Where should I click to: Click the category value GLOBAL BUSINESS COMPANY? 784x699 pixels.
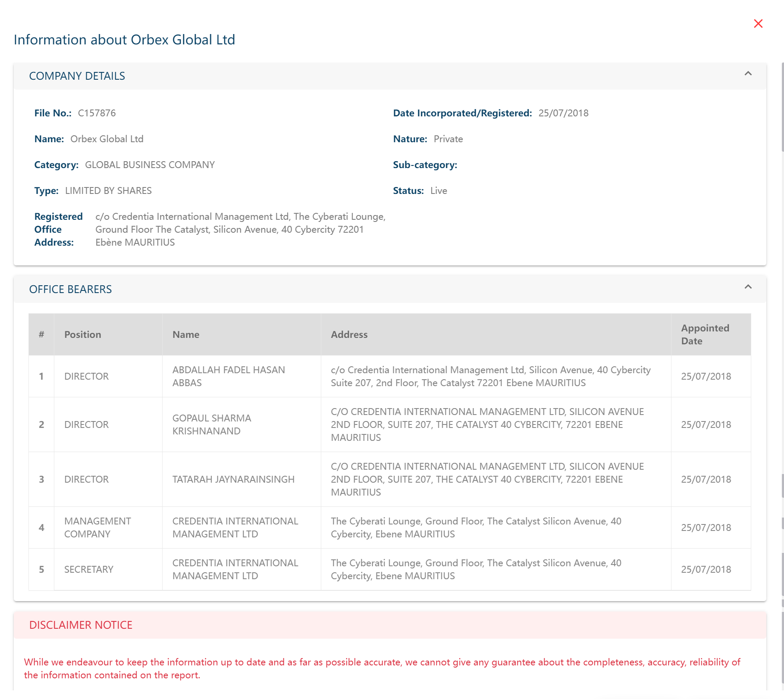coord(150,165)
